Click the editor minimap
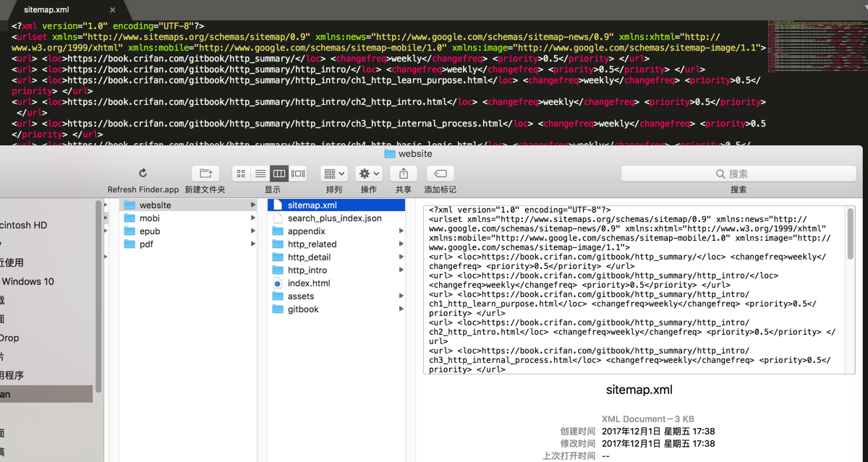The height and width of the screenshot is (462, 868). point(817,47)
